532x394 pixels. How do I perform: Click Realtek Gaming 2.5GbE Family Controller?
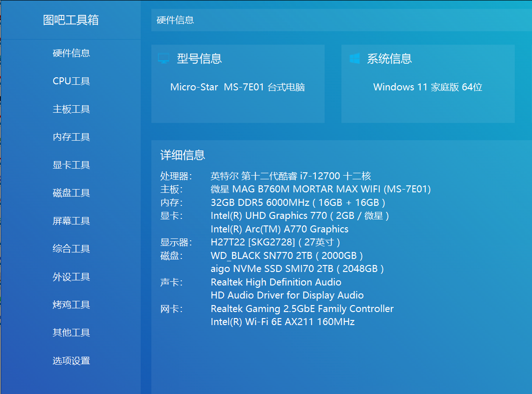click(302, 309)
